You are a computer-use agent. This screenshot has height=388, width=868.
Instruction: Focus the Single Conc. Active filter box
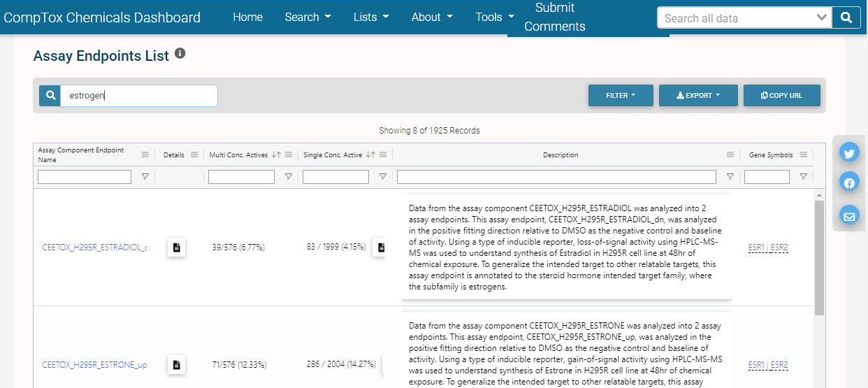point(335,177)
